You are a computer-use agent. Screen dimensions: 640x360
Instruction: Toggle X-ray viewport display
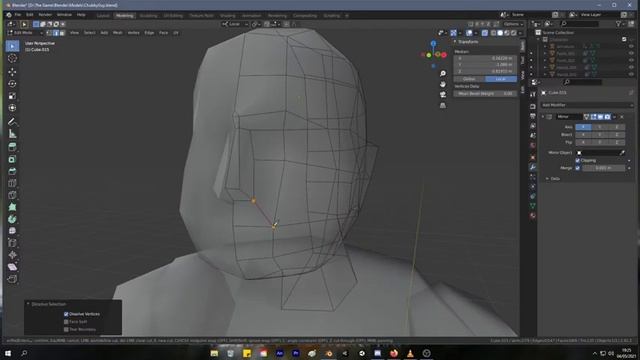[484, 33]
